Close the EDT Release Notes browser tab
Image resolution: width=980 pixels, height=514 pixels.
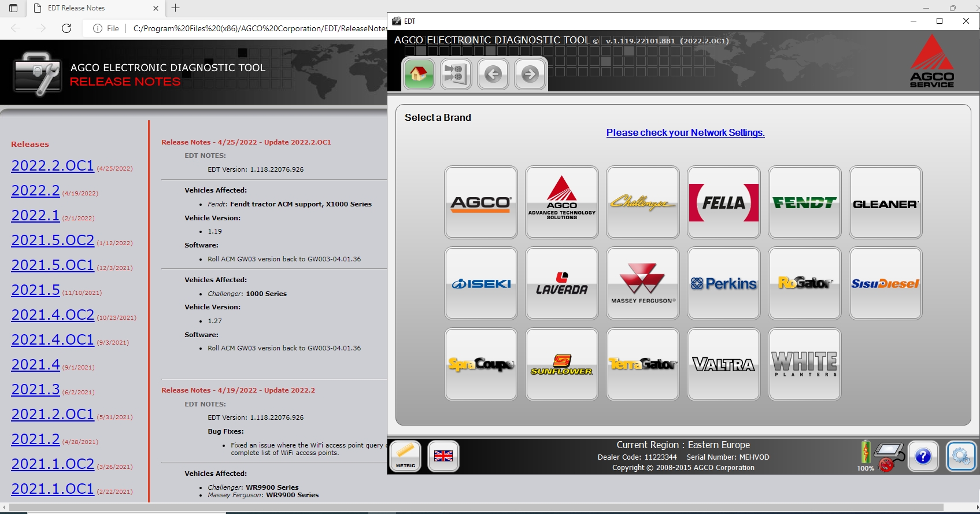pyautogui.click(x=156, y=8)
